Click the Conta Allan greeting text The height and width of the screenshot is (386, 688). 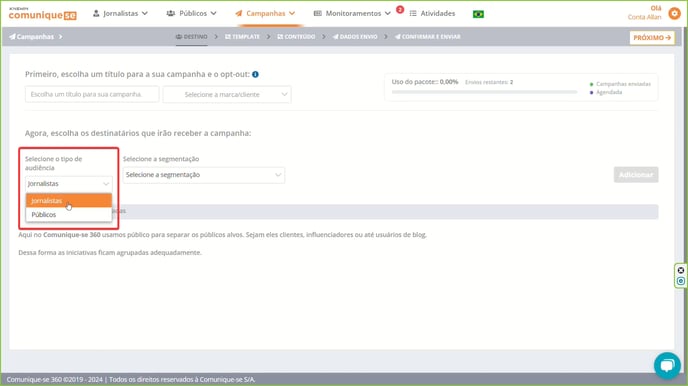(644, 17)
